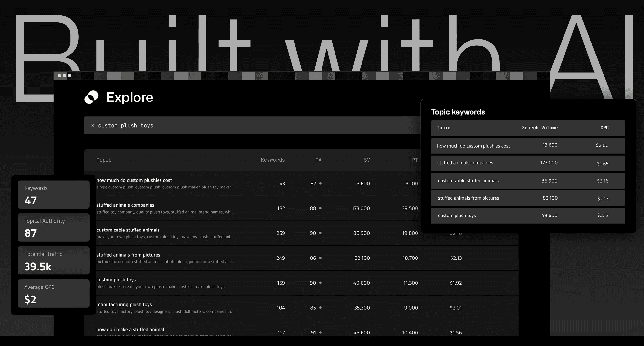Sort the table by the SV column header
This screenshot has height=346, width=644.
(366, 160)
